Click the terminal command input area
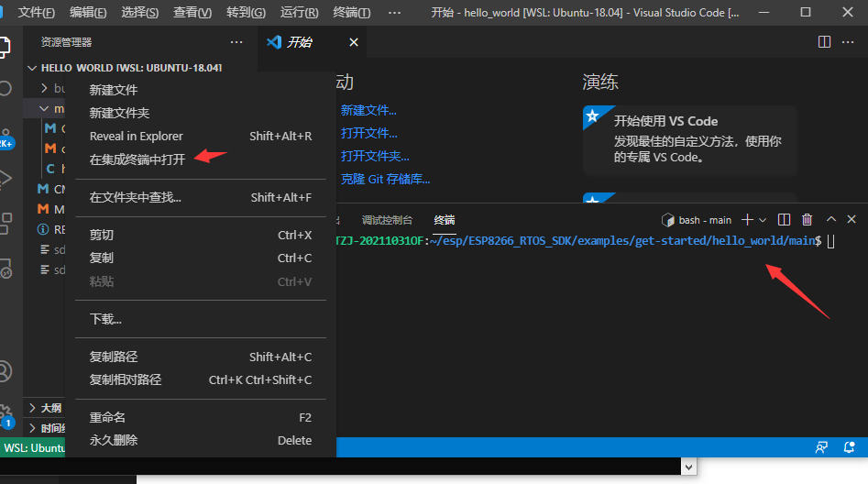The height and width of the screenshot is (484, 868). pos(831,241)
